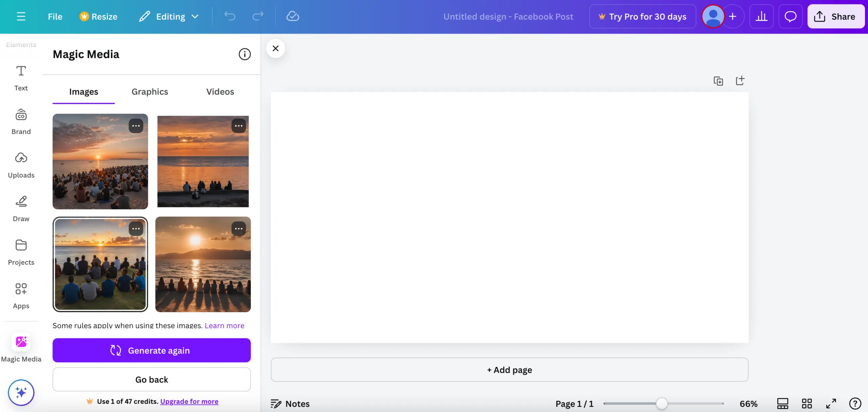Image resolution: width=868 pixels, height=412 pixels.
Task: Open the Brand panel in sidebar
Action: [x=21, y=121]
